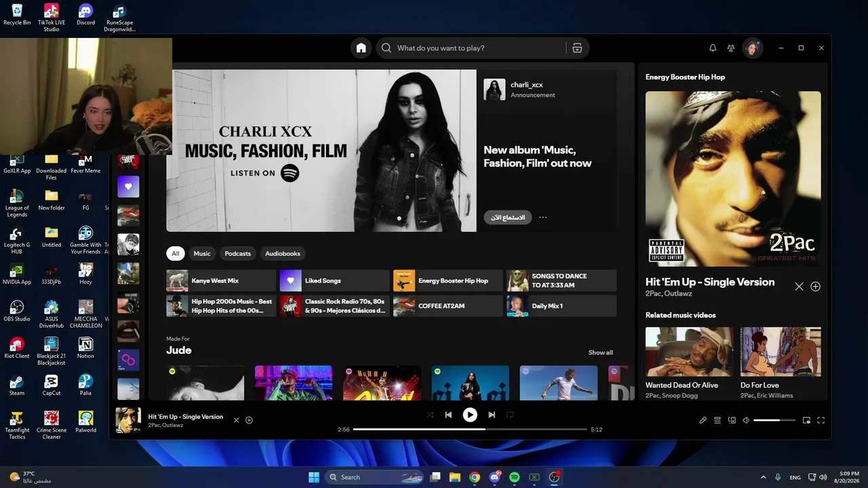Open the COFFEE AT2AM tile
The width and height of the screenshot is (868, 488).
[x=448, y=306]
